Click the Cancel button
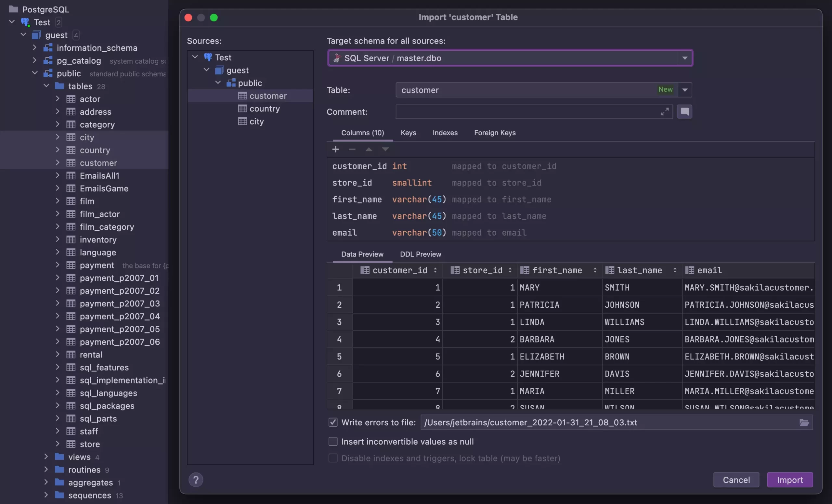The image size is (832, 504). (736, 480)
